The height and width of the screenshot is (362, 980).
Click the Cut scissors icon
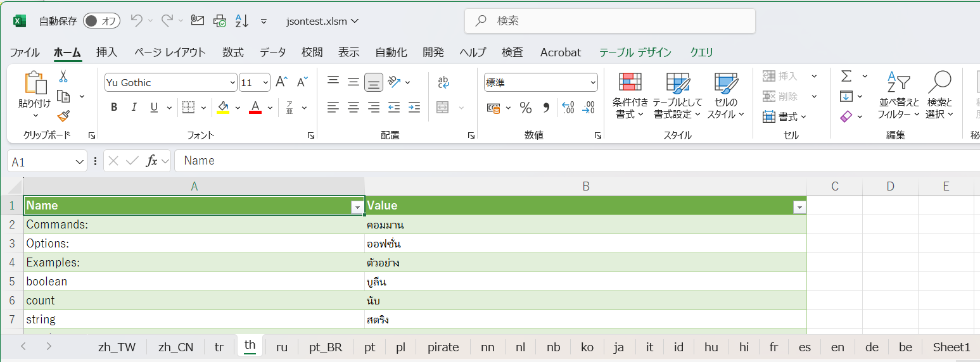click(63, 77)
